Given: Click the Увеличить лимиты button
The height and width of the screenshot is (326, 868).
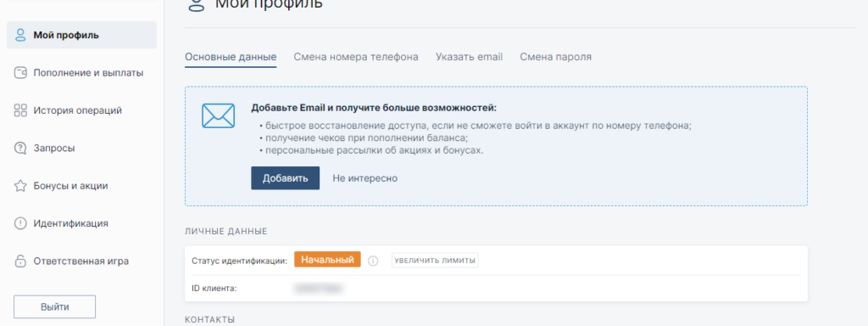Looking at the screenshot, I should (x=435, y=261).
